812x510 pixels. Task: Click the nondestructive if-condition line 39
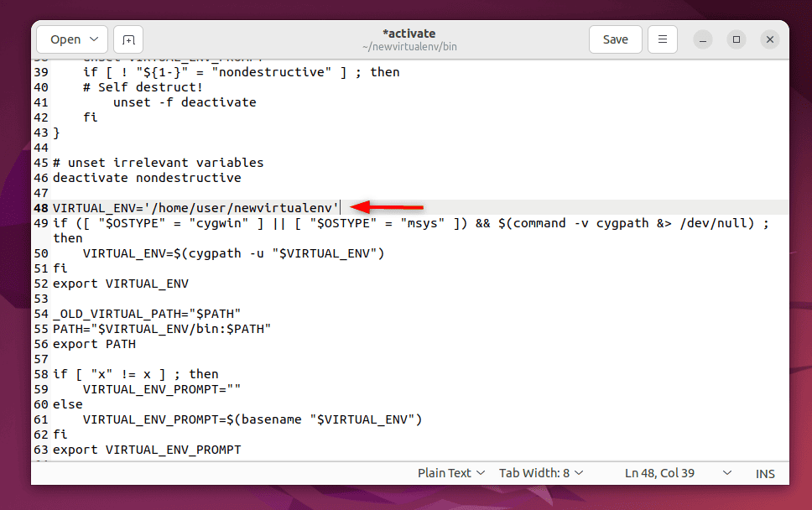coord(242,72)
